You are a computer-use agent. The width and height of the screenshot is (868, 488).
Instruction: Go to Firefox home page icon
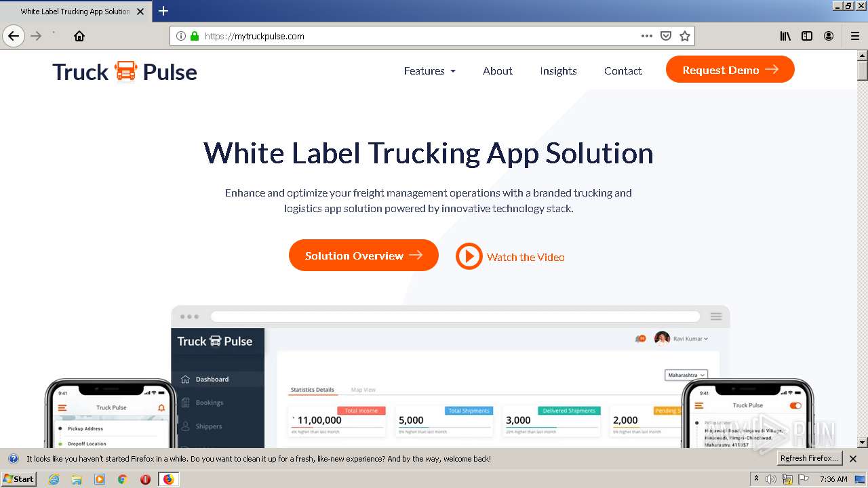79,36
